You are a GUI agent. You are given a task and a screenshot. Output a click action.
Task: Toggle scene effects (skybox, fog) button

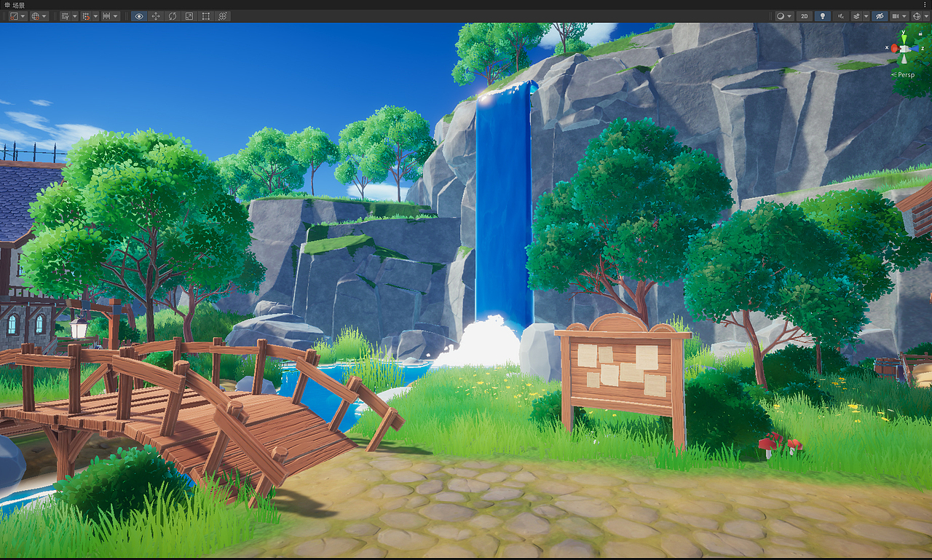coord(857,16)
